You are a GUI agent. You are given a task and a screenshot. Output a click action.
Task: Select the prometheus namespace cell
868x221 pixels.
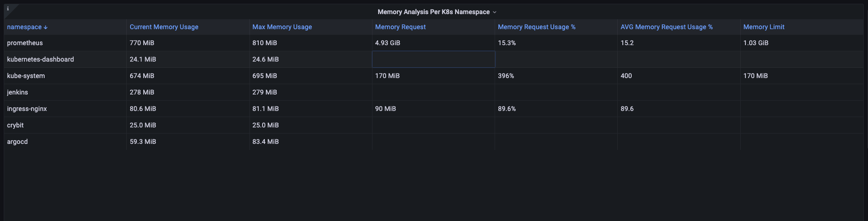[25, 43]
